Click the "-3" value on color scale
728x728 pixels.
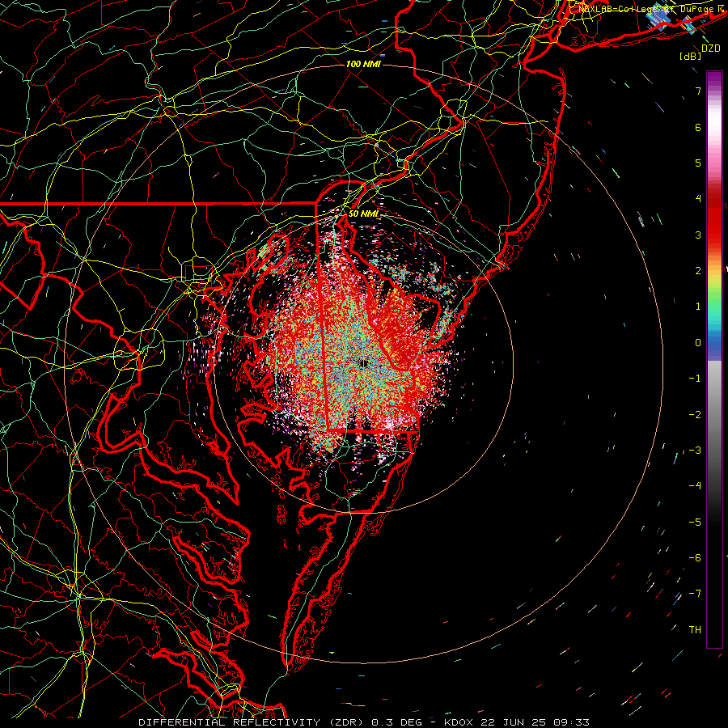[695, 450]
